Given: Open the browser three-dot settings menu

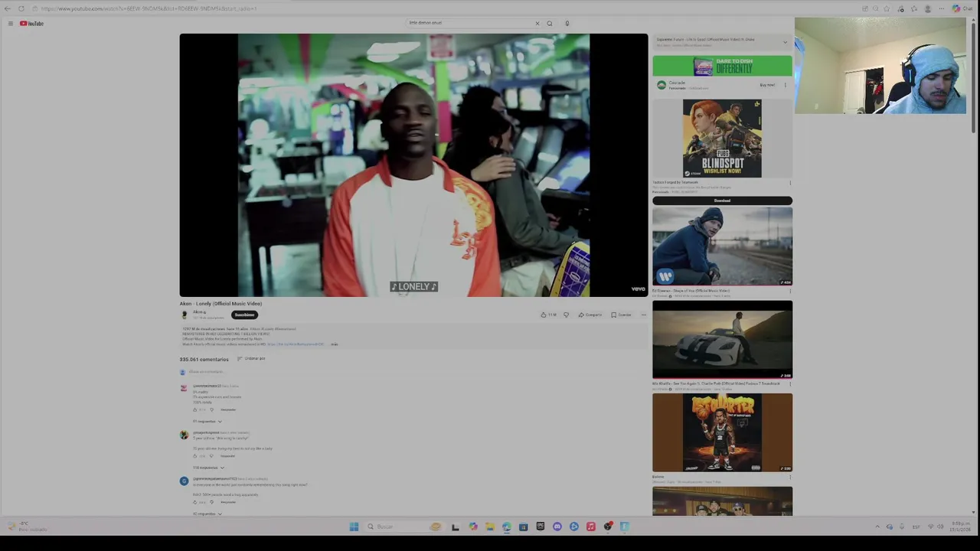Looking at the screenshot, I should [x=942, y=8].
